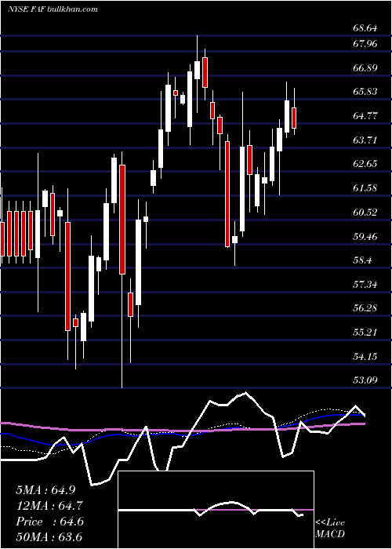Click the 58.4 price axis label
392x549 pixels.
pos(362,260)
